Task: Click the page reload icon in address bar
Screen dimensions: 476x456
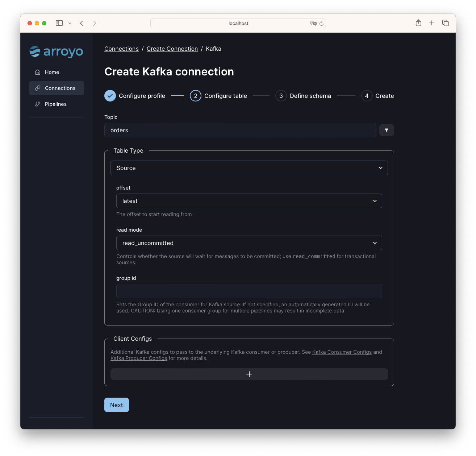Action: tap(322, 23)
